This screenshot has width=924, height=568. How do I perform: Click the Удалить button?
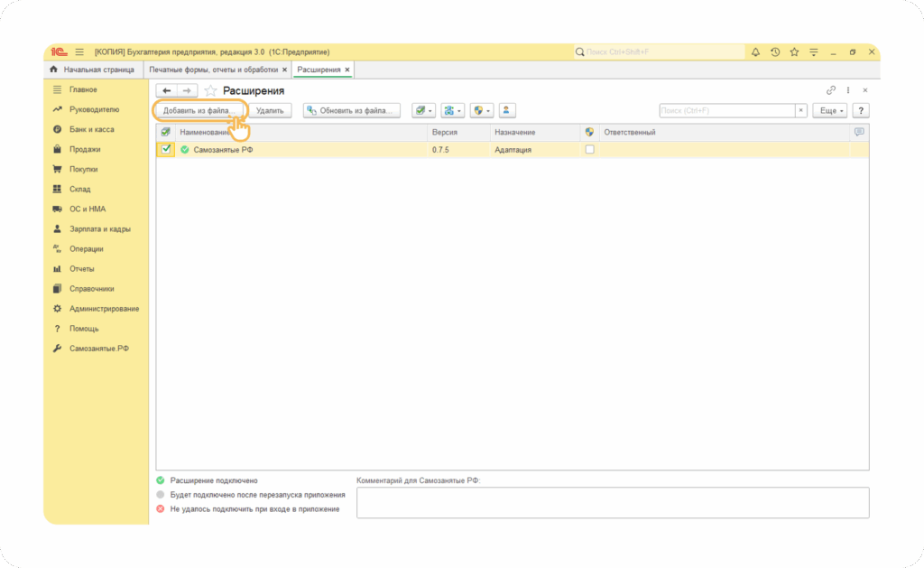(x=270, y=110)
